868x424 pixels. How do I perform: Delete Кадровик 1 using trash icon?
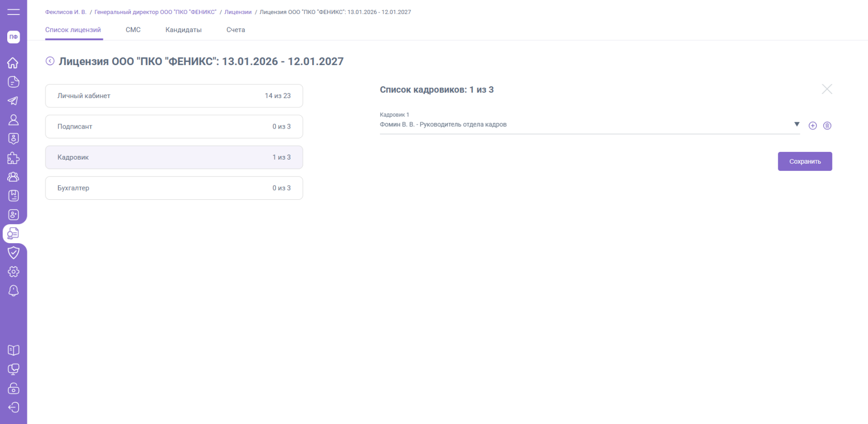pos(827,125)
